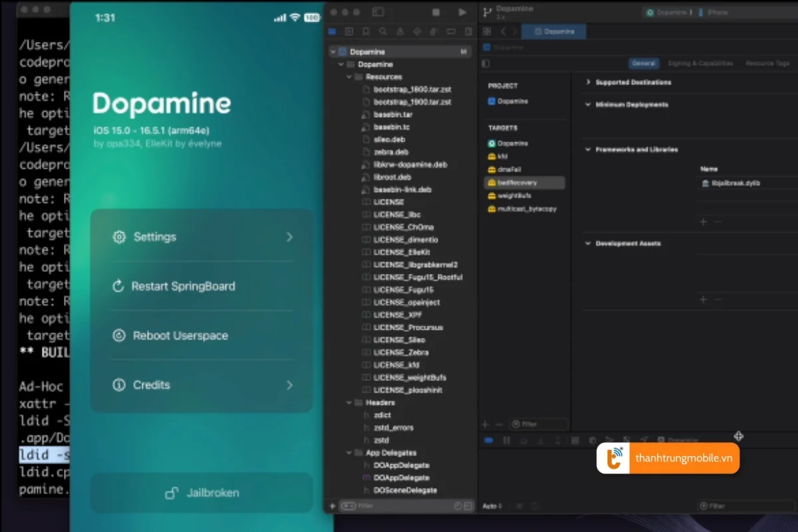Open the Reports navigator icon
798x532 pixels.
[x=469, y=31]
